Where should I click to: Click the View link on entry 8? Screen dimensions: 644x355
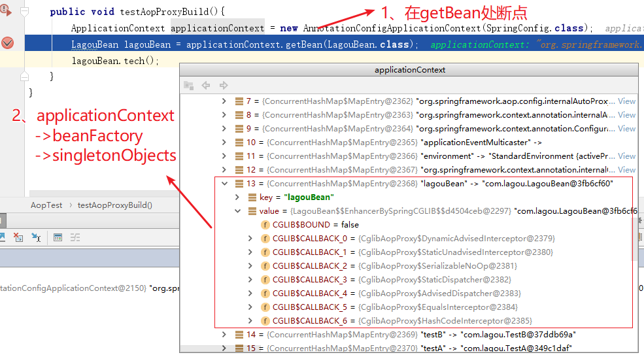click(x=627, y=114)
